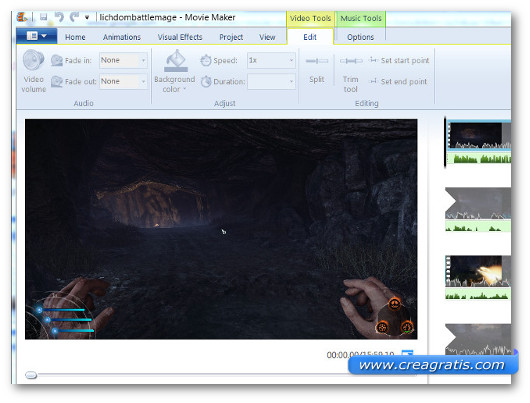
Task: Click the Set end point icon
Action: (x=373, y=81)
